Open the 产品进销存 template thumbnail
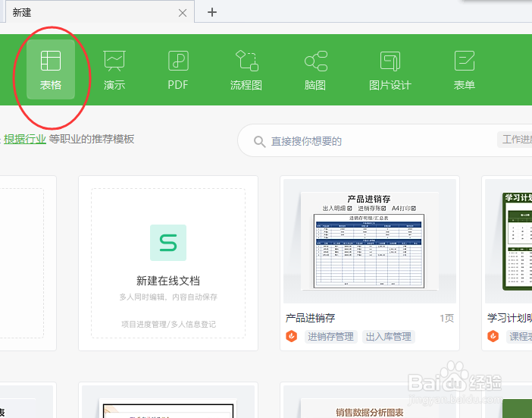 click(370, 241)
